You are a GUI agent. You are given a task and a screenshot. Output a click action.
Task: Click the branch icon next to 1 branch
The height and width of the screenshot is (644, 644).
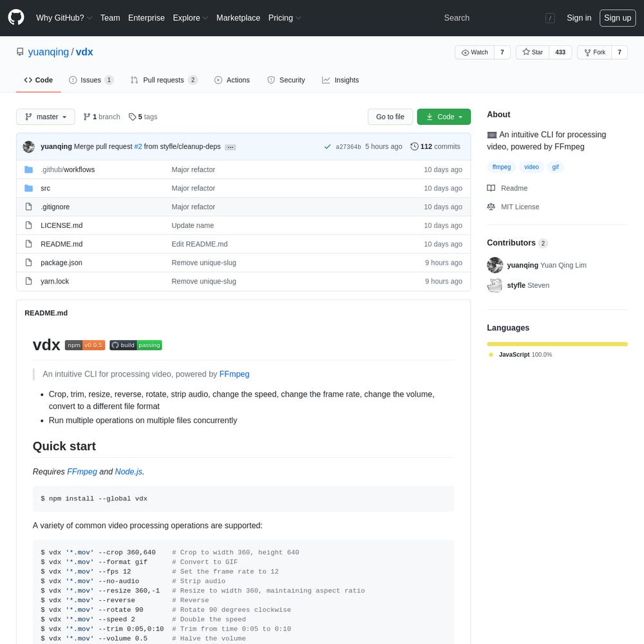click(87, 117)
